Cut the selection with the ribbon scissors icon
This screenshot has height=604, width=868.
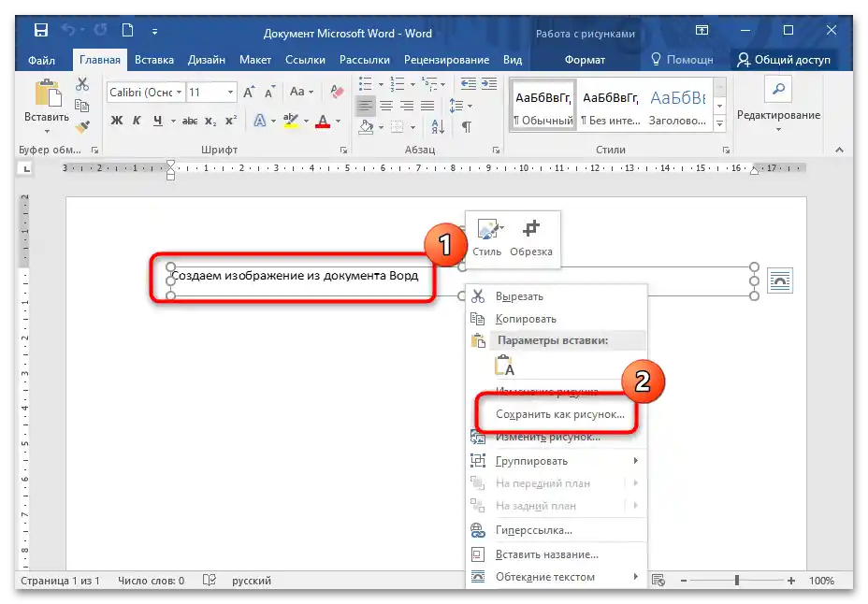[x=82, y=84]
